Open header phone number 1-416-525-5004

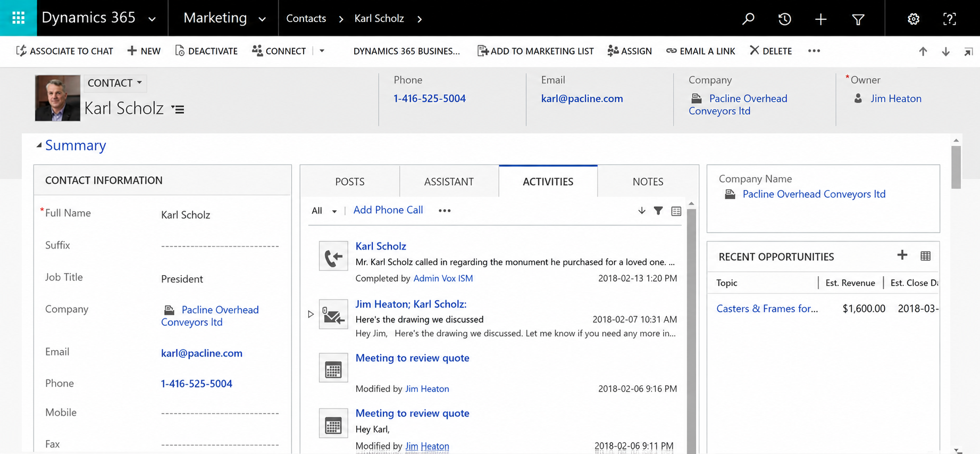430,98
